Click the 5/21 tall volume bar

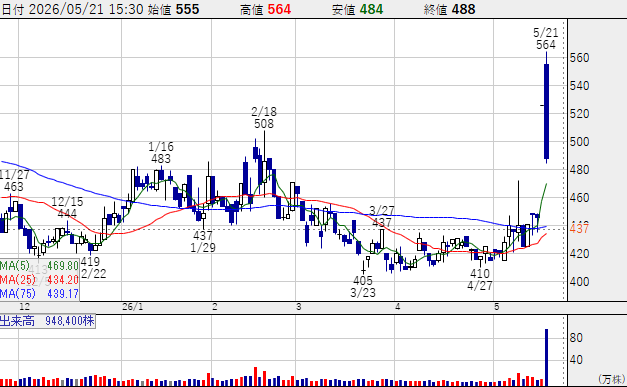(x=547, y=357)
